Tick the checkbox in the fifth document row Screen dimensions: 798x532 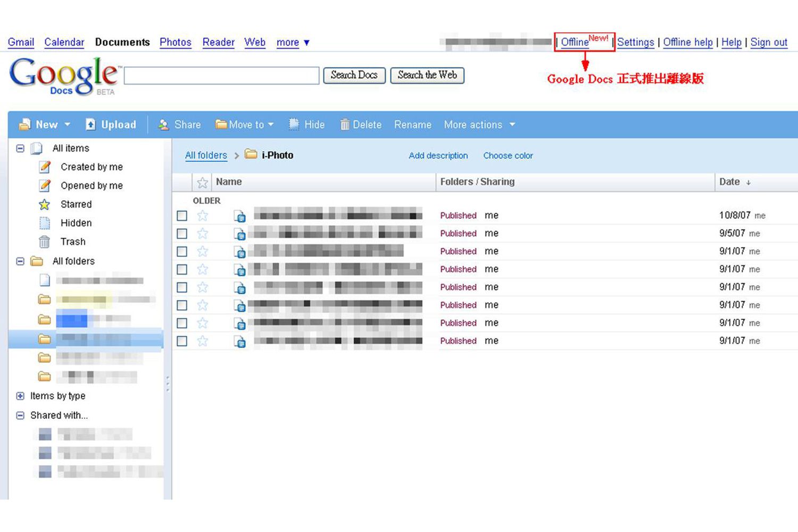tap(182, 287)
